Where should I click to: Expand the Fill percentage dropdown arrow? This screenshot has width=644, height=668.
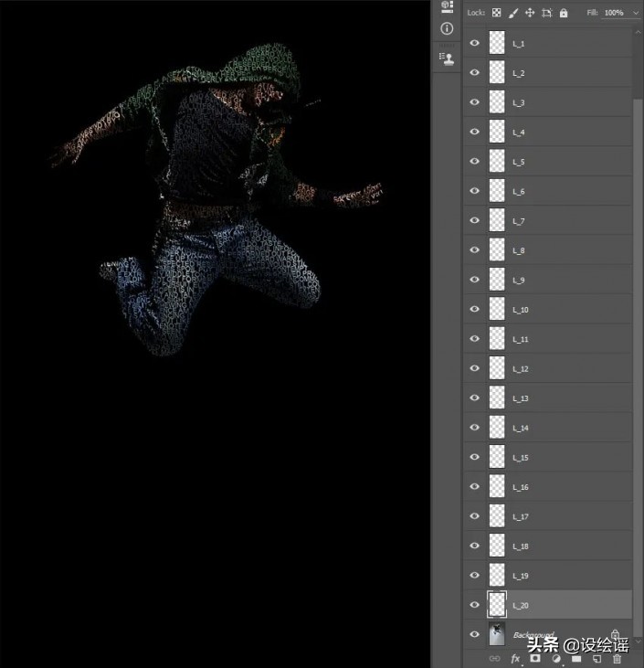point(635,13)
